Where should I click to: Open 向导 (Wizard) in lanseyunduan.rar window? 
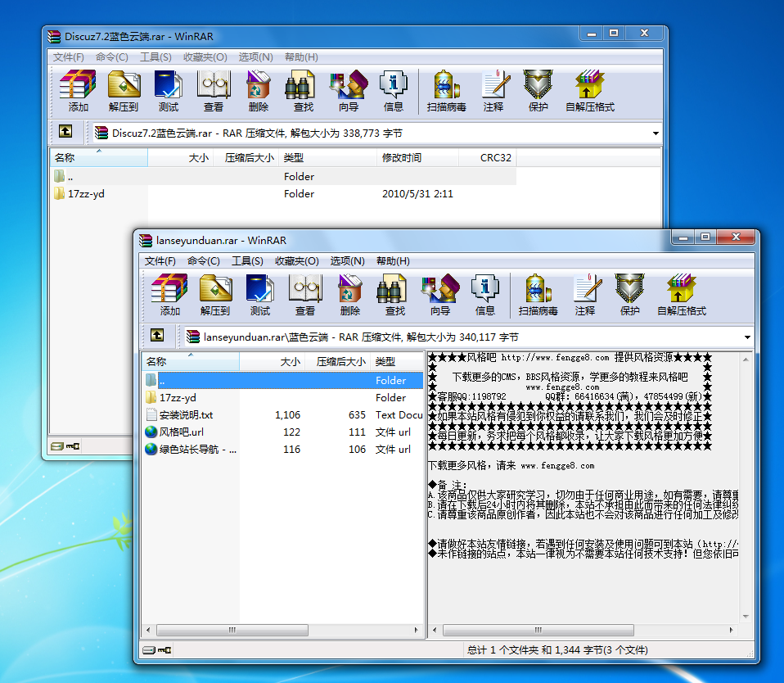point(440,295)
